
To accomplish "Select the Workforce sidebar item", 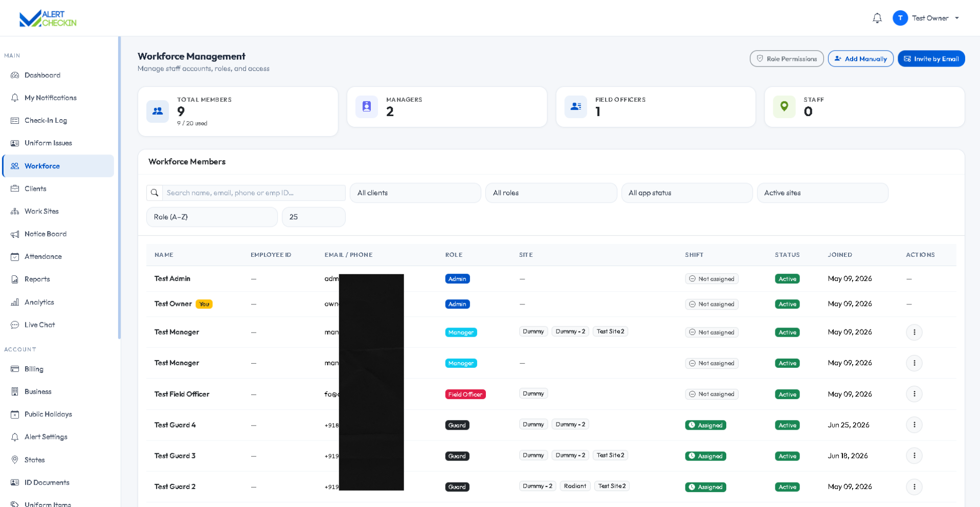I will [58, 166].
